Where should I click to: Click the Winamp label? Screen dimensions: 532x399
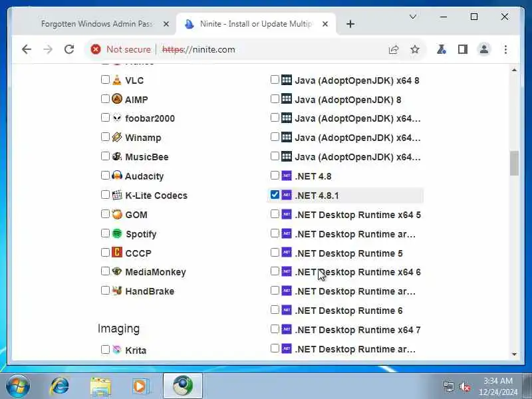(143, 138)
